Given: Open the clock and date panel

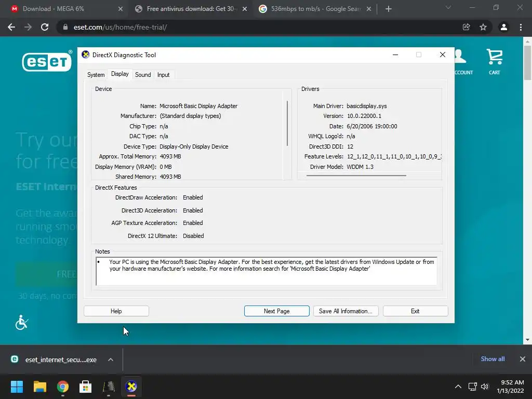Looking at the screenshot, I should 511,387.
